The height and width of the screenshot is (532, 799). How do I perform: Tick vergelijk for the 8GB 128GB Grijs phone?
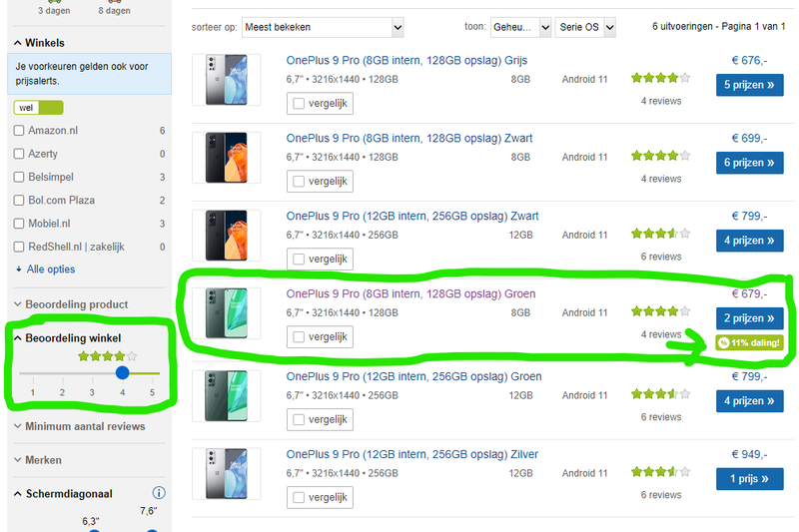(299, 104)
